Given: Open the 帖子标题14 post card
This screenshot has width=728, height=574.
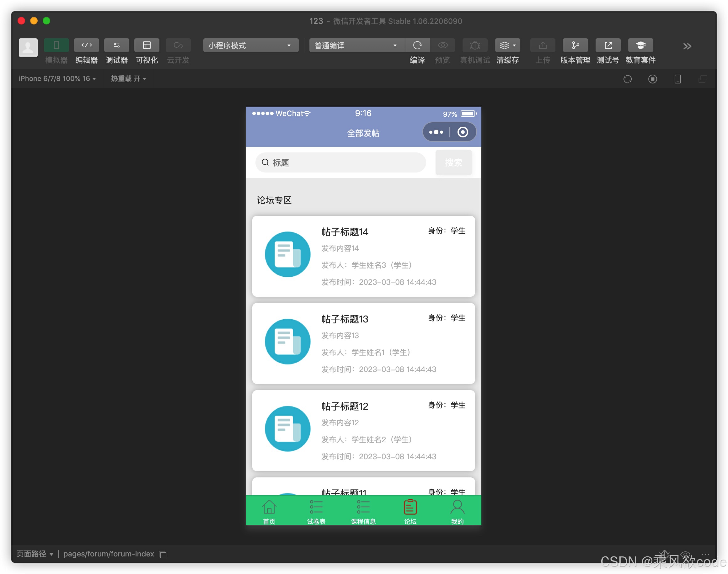Looking at the screenshot, I should click(363, 256).
